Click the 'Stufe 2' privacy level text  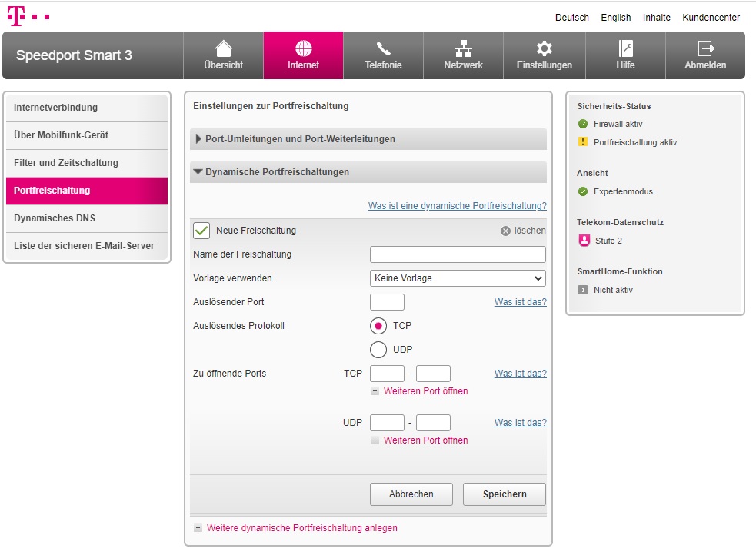coord(608,241)
